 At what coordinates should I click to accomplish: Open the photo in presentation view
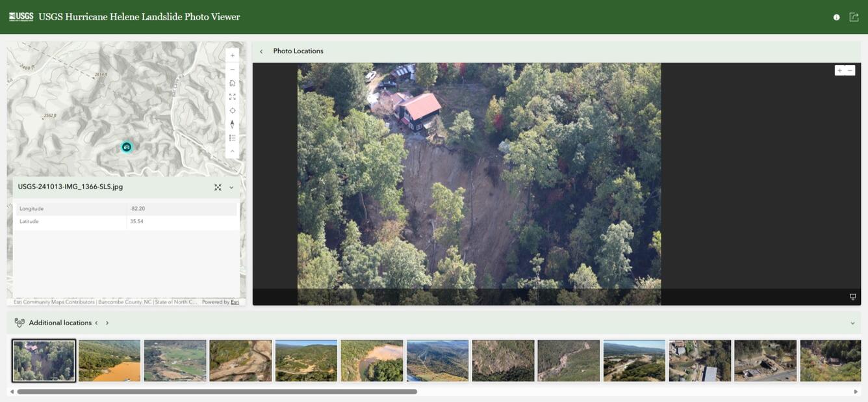(x=853, y=297)
